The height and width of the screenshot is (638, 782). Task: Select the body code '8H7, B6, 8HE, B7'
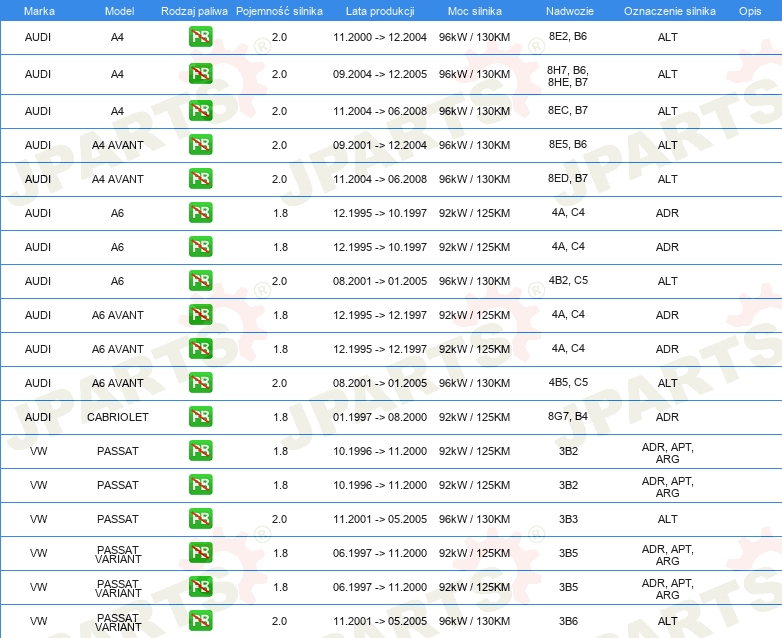pyautogui.click(x=568, y=76)
